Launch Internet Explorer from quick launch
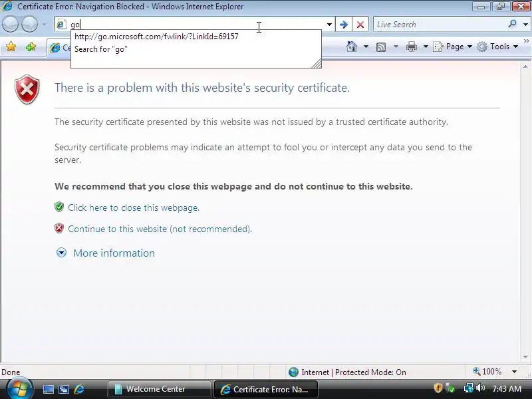The image size is (532, 399). (79, 389)
